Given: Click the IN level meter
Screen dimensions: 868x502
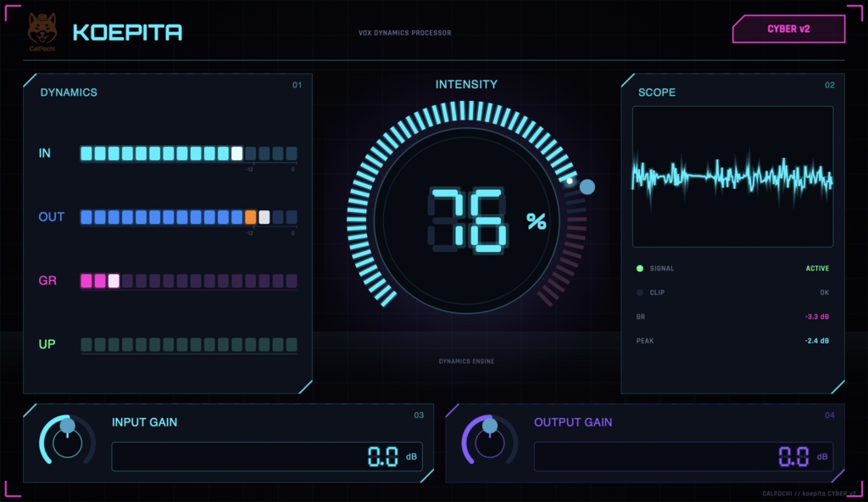Looking at the screenshot, I should pyautogui.click(x=189, y=153).
